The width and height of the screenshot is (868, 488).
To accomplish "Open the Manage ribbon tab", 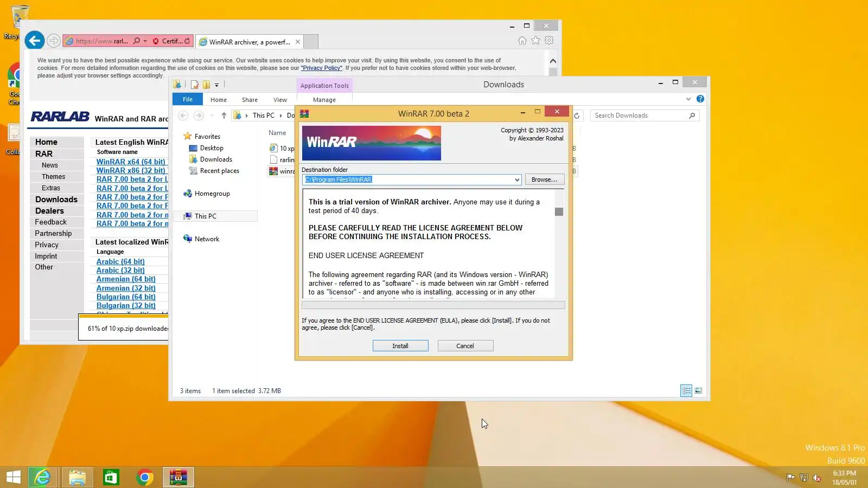I will [x=324, y=100].
